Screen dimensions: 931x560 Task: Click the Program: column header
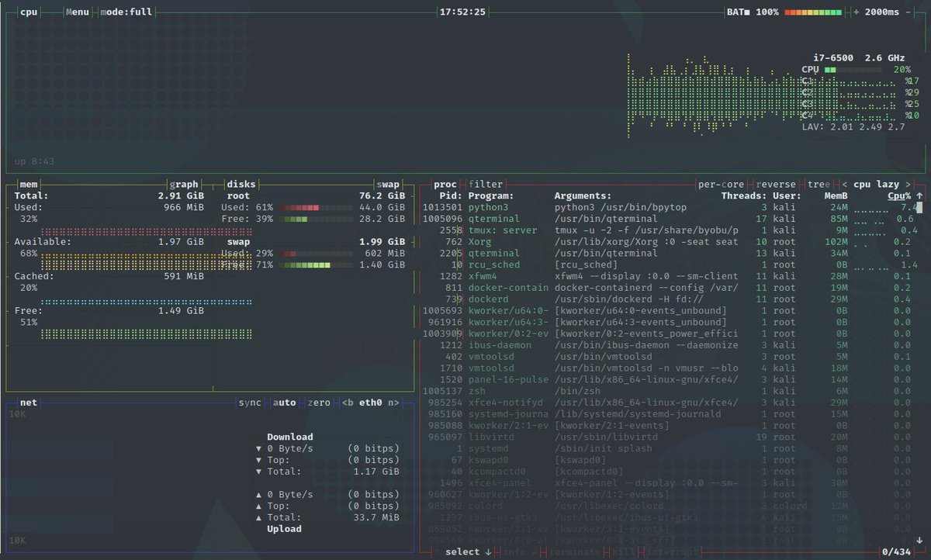click(x=492, y=196)
